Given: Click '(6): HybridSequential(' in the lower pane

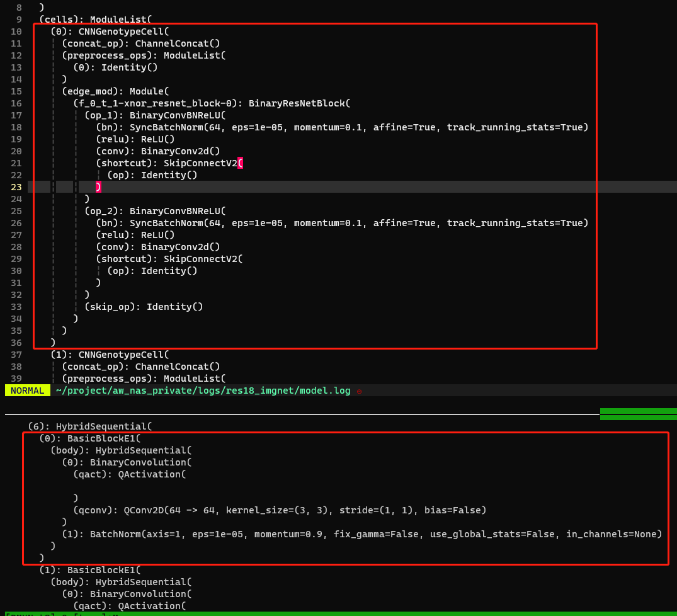Looking at the screenshot, I should coord(90,426).
